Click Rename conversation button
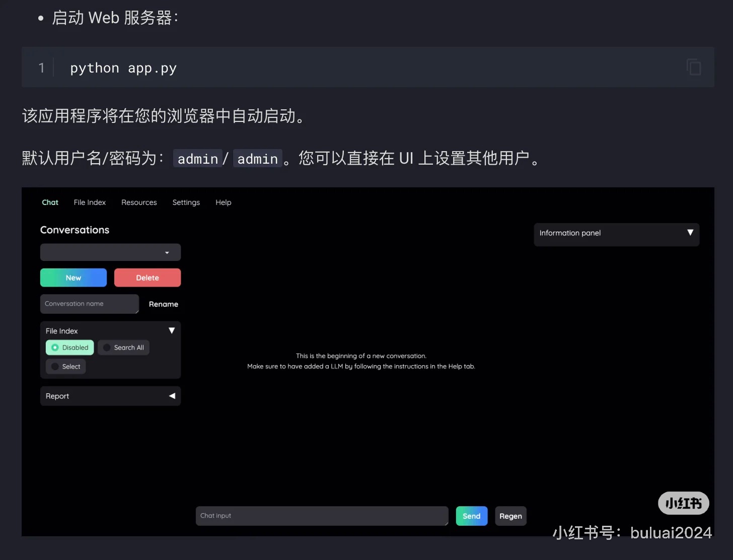 point(164,304)
